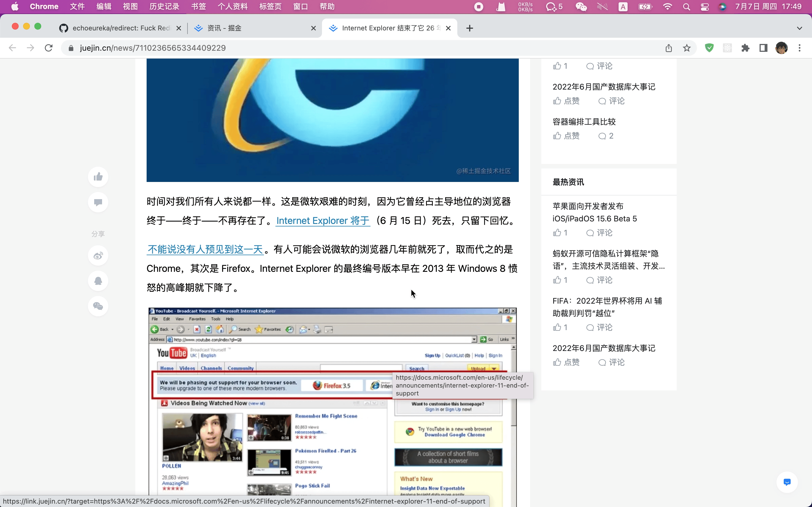
Task: Click the thumbs-up like button in left sidebar
Action: click(98, 177)
